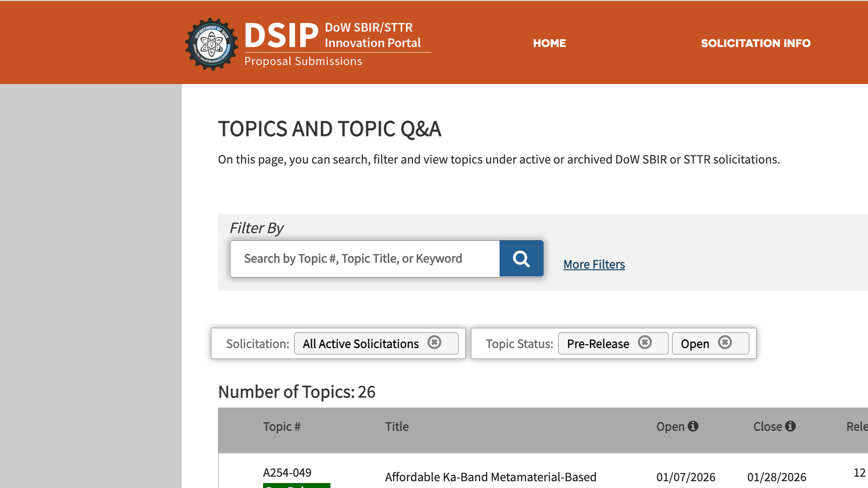Click info icon next to Open column
The height and width of the screenshot is (488, 868).
tap(693, 426)
